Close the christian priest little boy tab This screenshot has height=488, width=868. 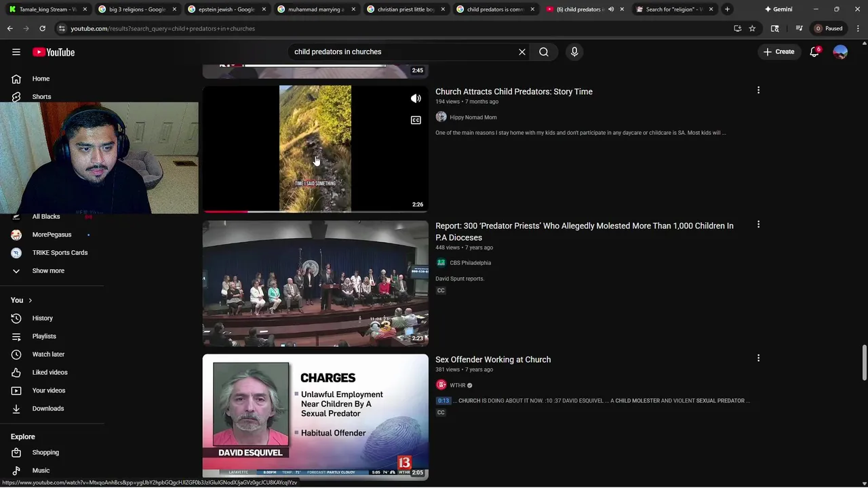click(x=443, y=9)
